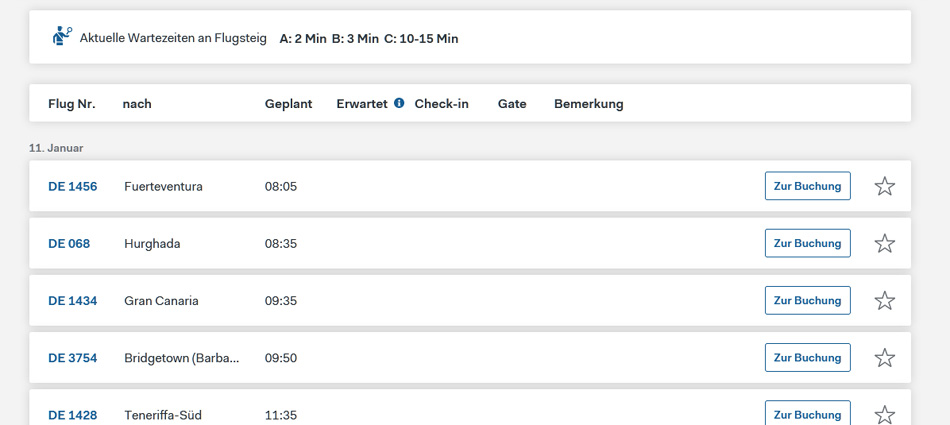The width and height of the screenshot is (950, 425).
Task: Click Zur Buchung for the Hurghada flight
Action: (x=807, y=243)
